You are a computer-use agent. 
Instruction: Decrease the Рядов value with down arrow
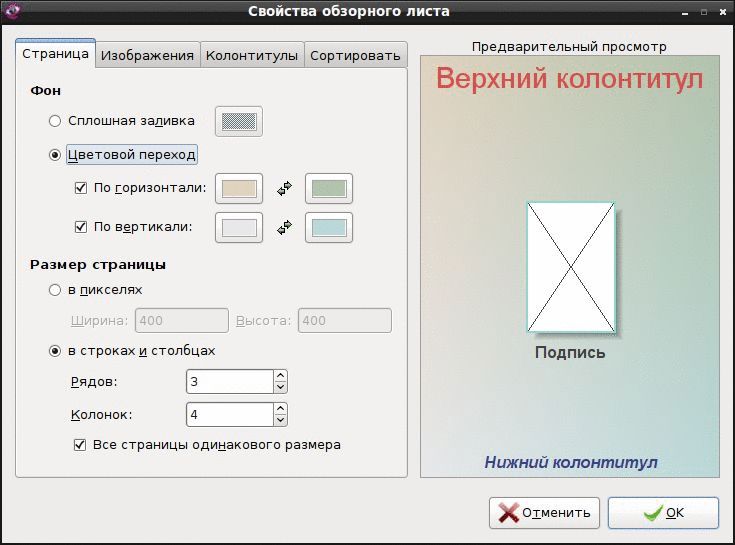(280, 388)
